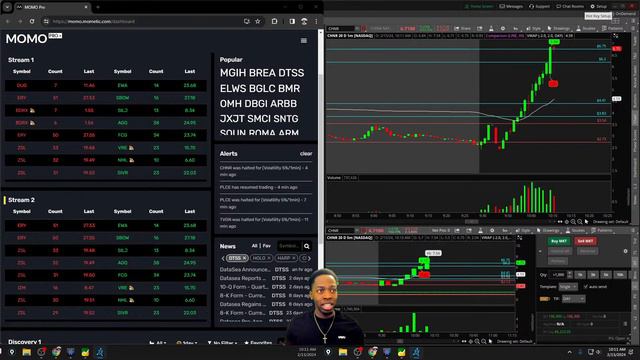This screenshot has width=640, height=360.
Task: Open the TIF dropdown
Action: [x=573, y=299]
